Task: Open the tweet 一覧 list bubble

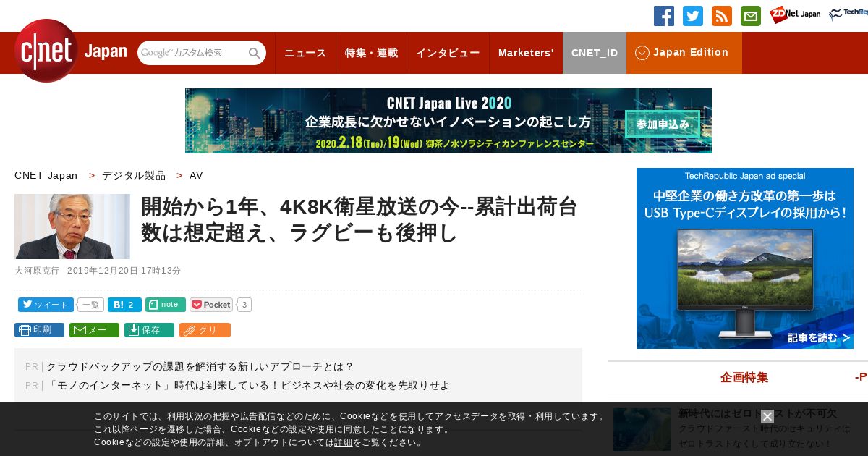Action: click(90, 305)
